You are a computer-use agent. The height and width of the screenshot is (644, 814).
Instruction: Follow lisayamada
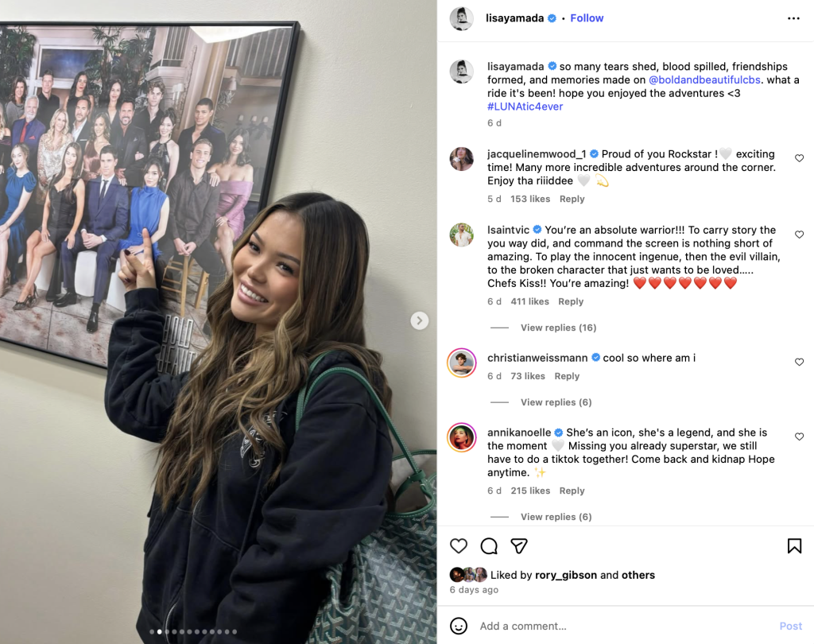[x=587, y=18]
